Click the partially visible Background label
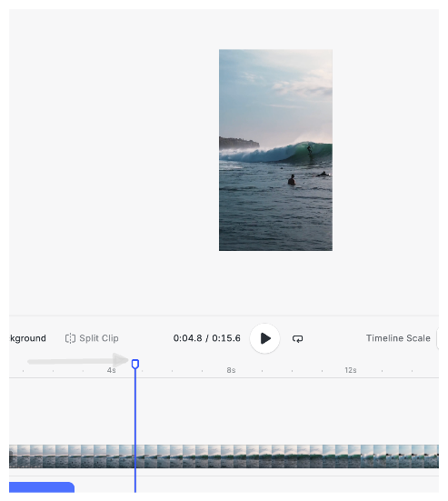 pos(28,338)
